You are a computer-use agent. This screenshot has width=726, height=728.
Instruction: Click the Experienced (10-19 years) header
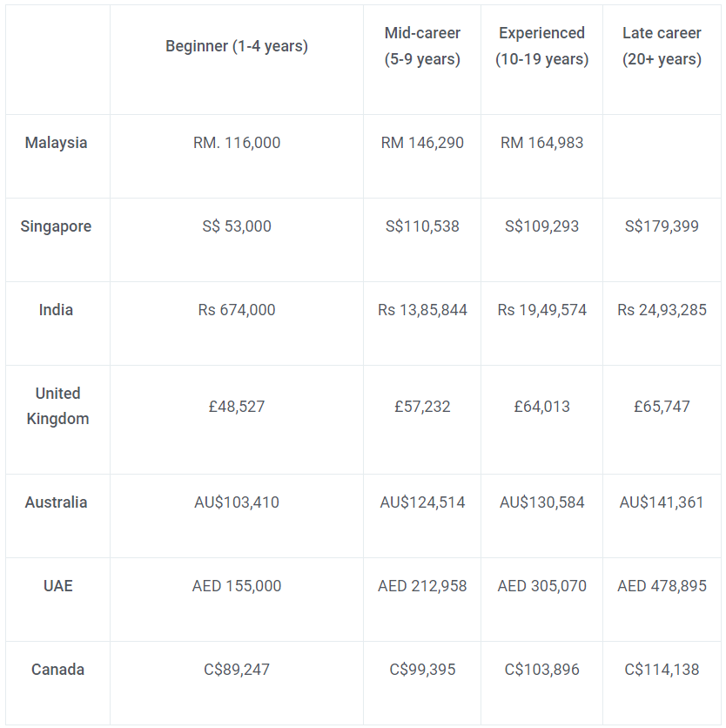pos(541,46)
